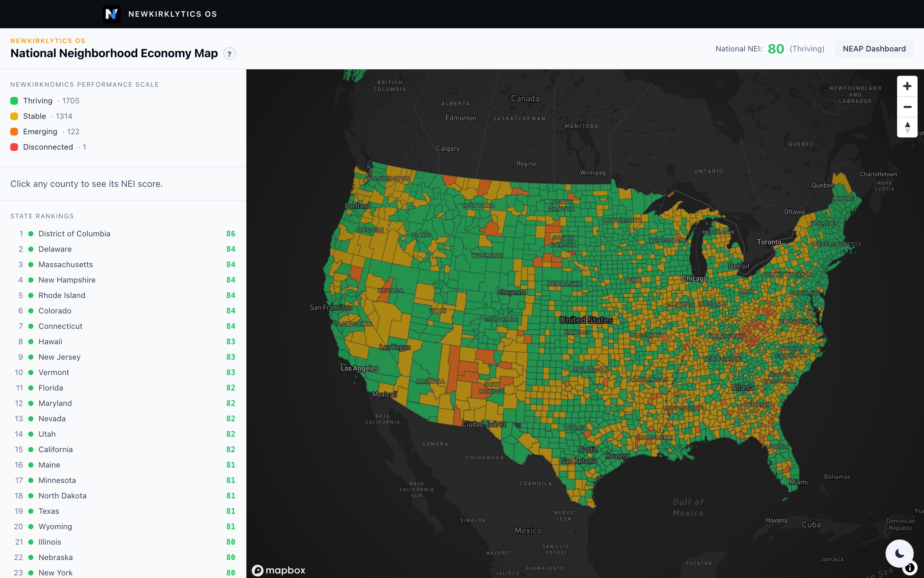Image resolution: width=924 pixels, height=578 pixels.
Task: Select Colorado in state rankings
Action: (123, 311)
